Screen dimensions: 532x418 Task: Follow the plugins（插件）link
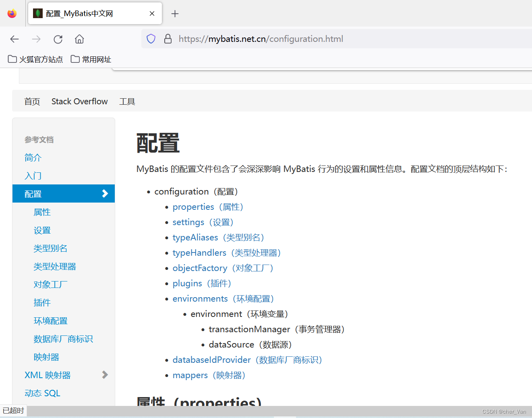point(202,283)
